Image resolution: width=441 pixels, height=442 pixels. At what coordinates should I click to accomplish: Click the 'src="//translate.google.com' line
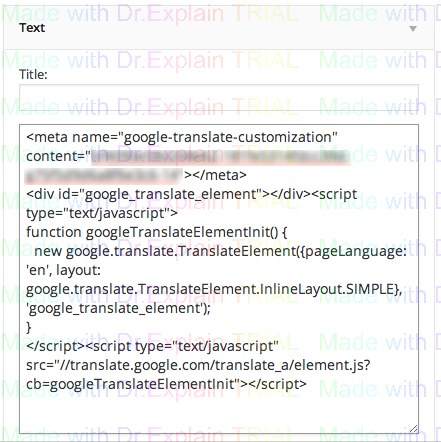[198, 365]
